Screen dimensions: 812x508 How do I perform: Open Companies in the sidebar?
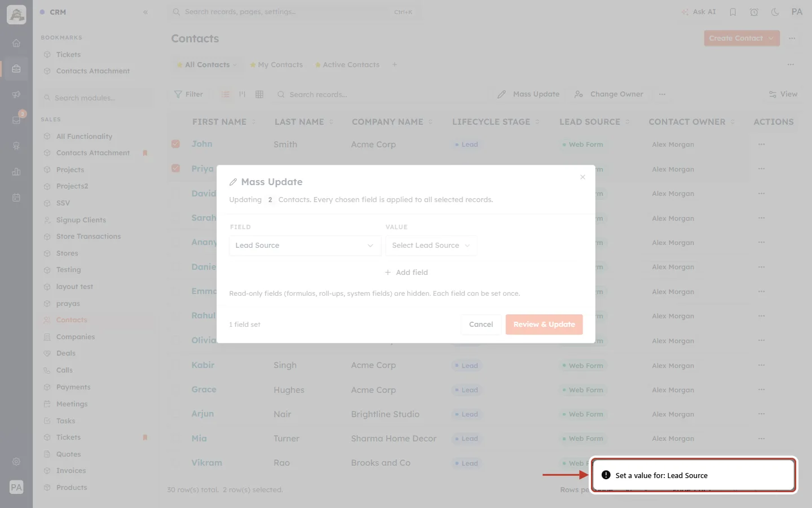click(x=75, y=337)
